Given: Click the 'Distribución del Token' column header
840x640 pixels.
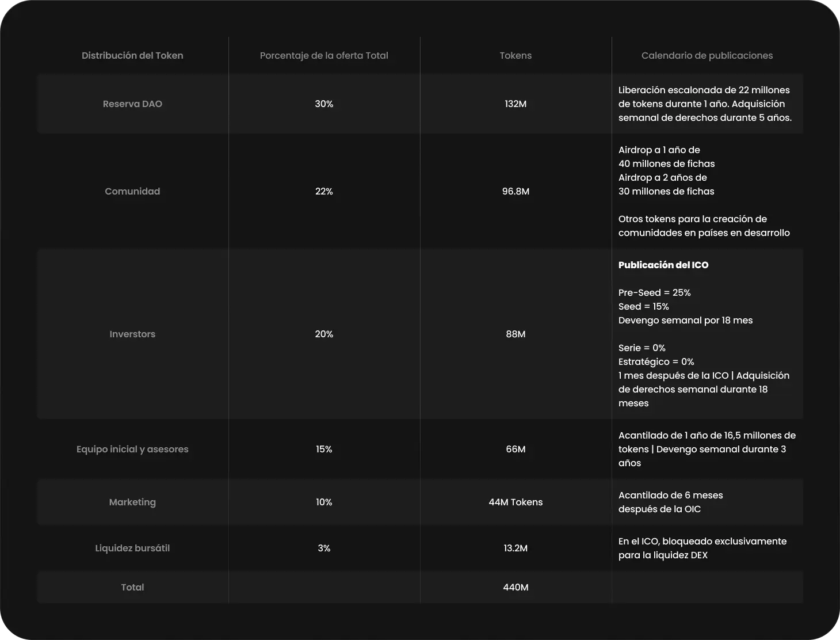Looking at the screenshot, I should (x=132, y=56).
